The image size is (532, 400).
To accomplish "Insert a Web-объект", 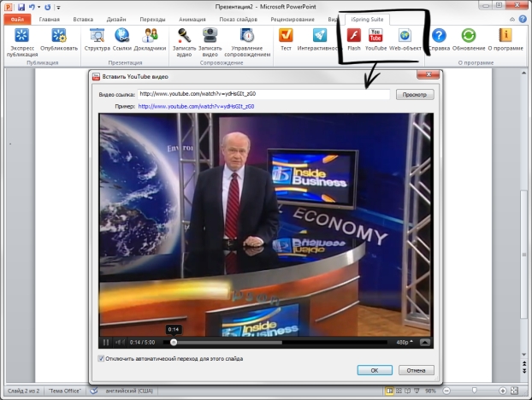I will click(405, 39).
